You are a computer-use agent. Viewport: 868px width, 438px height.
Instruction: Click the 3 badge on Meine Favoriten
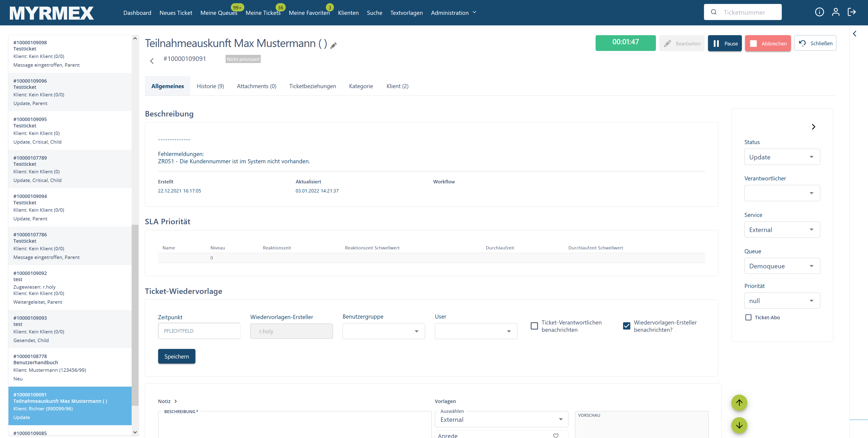[330, 7]
